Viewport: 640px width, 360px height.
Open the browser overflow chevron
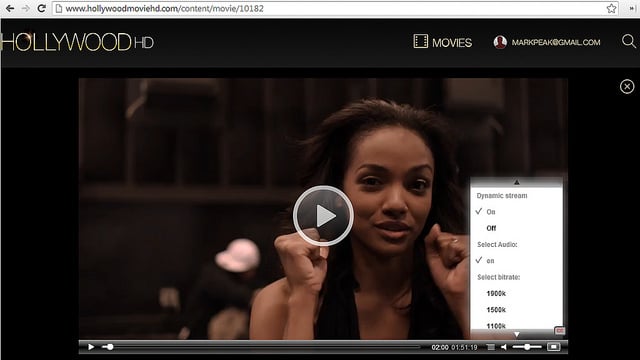[632, 8]
